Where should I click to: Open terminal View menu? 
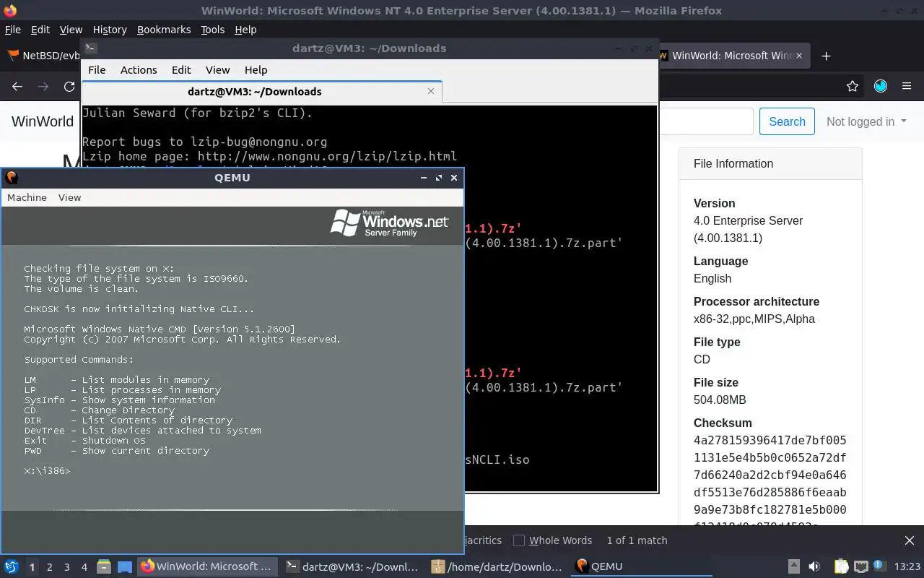coord(217,70)
